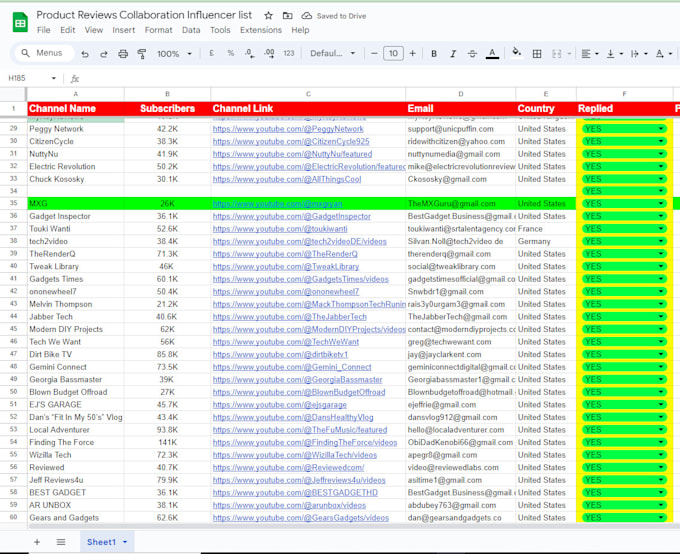
Task: Select row 35 header for MXG
Action: pos(13,203)
